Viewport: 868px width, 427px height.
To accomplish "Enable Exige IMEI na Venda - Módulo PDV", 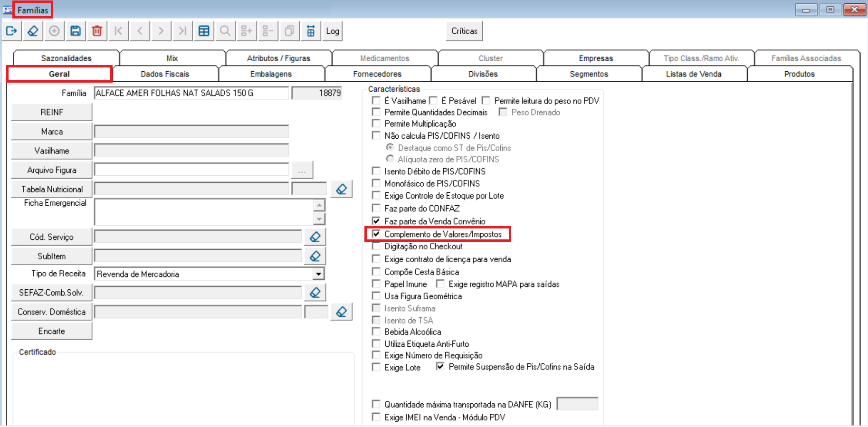I will (x=376, y=417).
